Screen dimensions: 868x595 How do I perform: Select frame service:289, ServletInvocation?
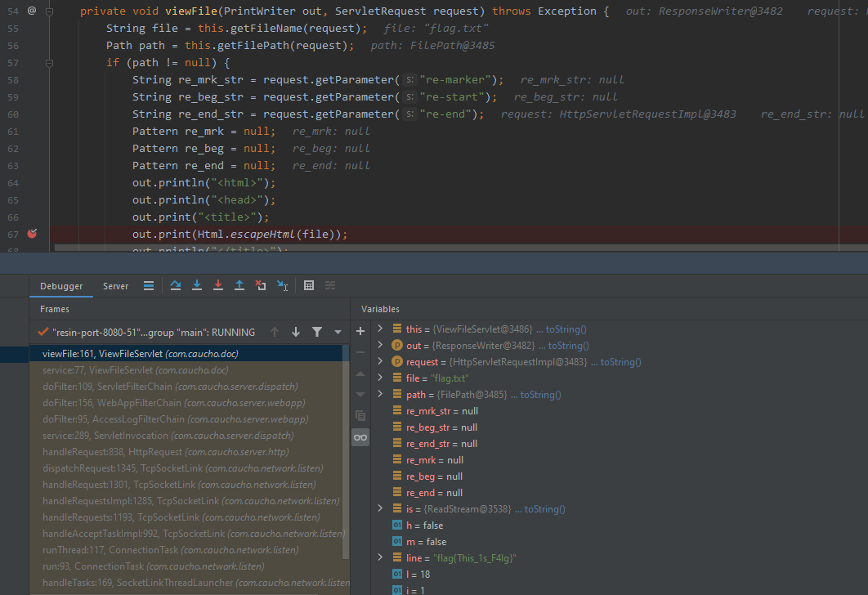tap(186, 436)
